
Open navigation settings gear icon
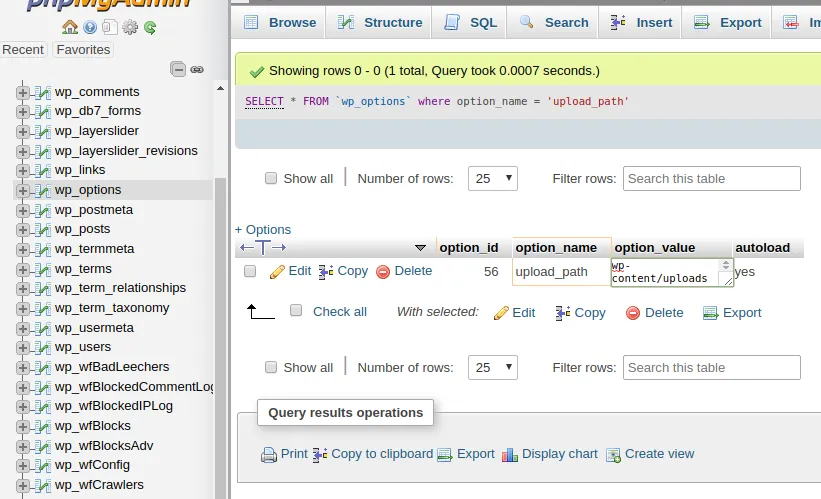tap(130, 27)
